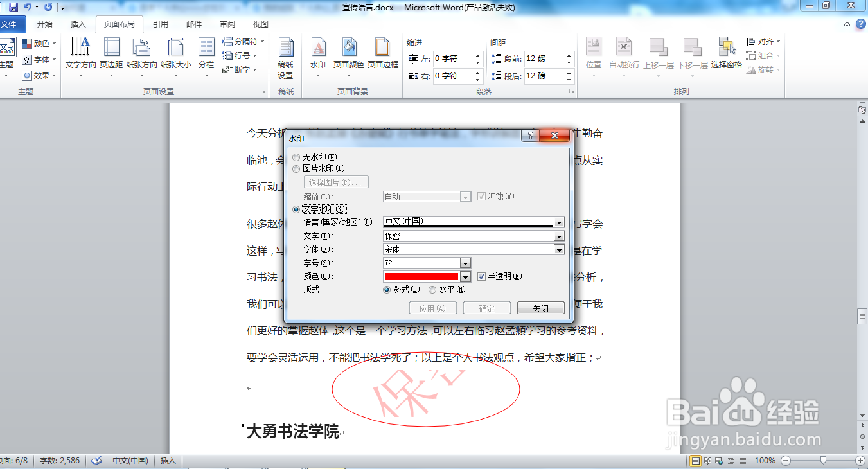Switch to the 插入 ribbon tab
868x469 pixels.
pos(77,24)
